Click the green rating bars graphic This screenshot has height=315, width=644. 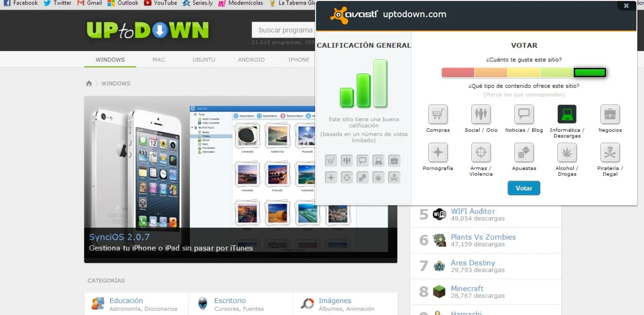364,83
